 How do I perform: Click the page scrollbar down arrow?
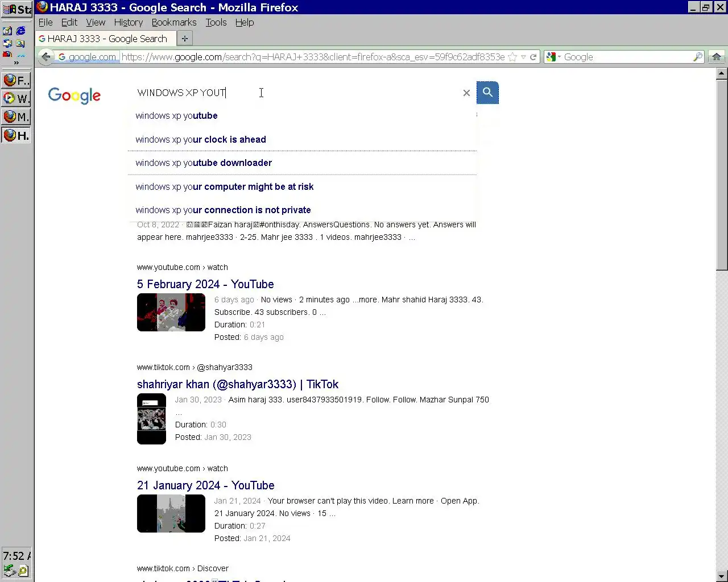(x=722, y=576)
